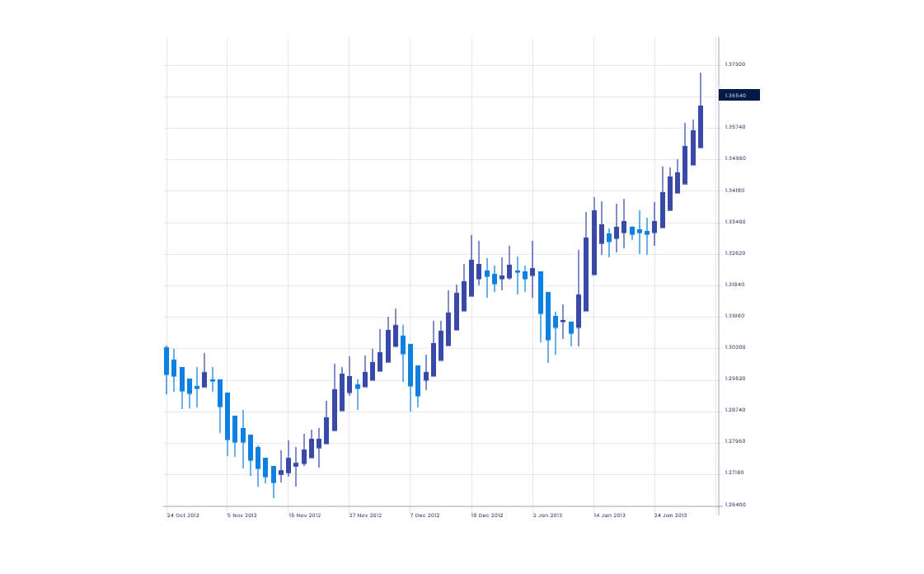The height and width of the screenshot is (574, 924).
Task: Click the 14 Jan 2013 date label
Action: coord(609,515)
